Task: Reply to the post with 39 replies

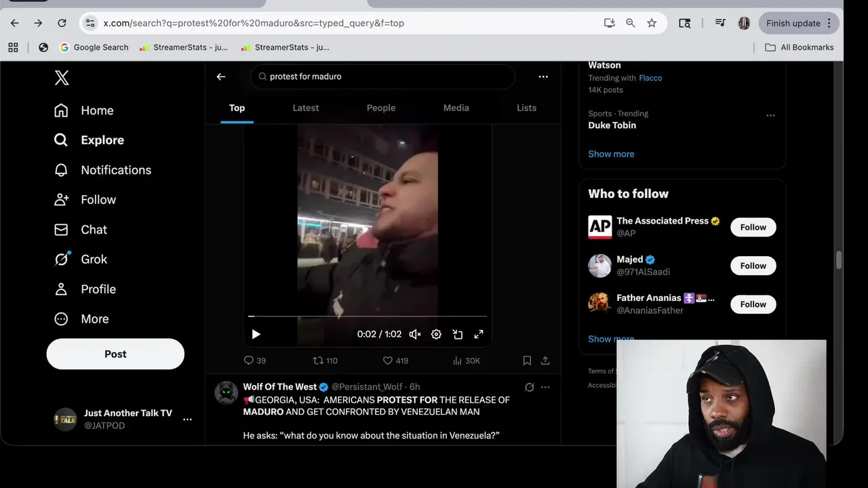Action: (254, 361)
